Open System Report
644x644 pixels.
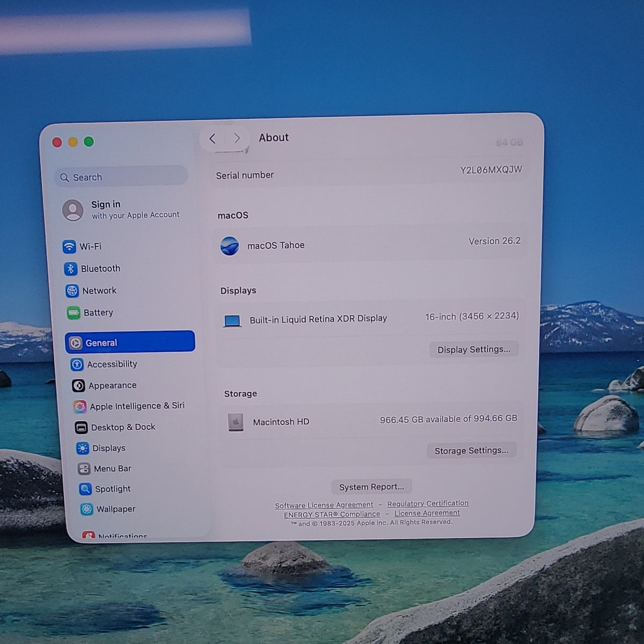coord(371,487)
